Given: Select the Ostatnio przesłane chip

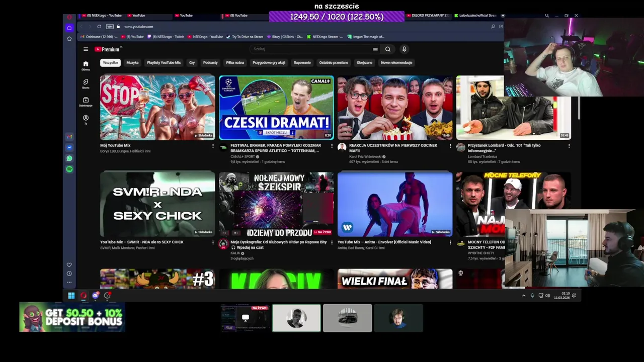Looking at the screenshot, I should tap(334, 63).
